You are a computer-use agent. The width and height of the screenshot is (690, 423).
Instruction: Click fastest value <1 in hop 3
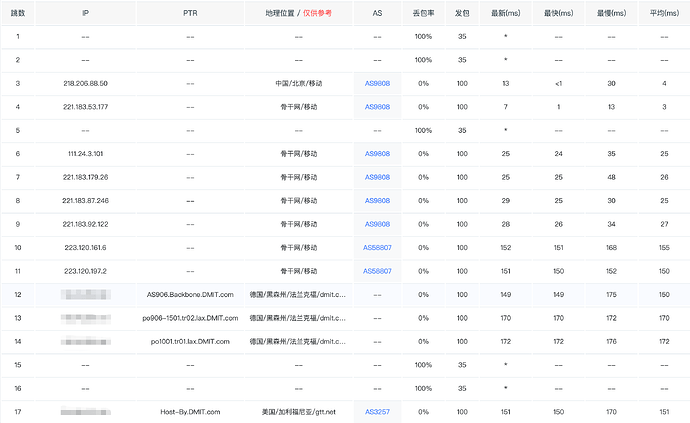point(558,83)
